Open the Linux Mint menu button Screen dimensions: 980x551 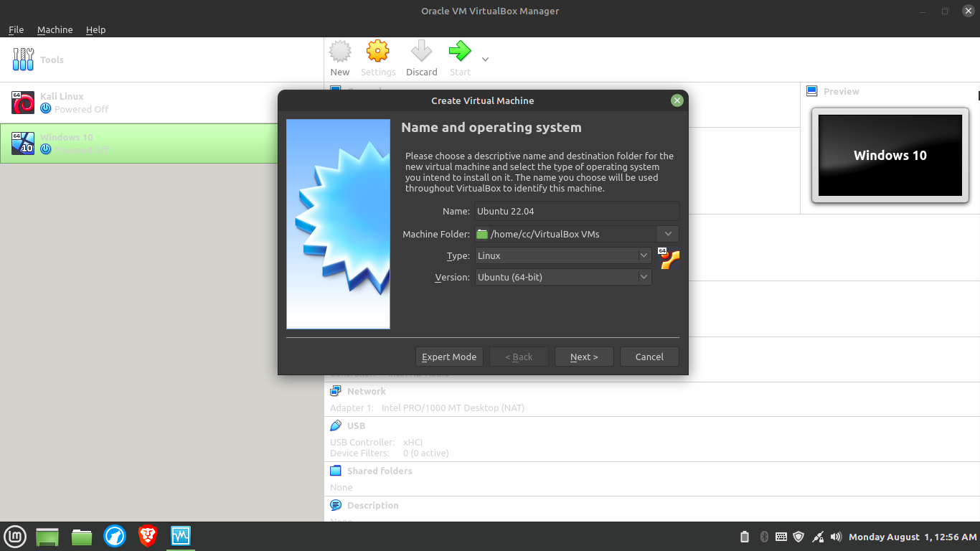pos(15,536)
